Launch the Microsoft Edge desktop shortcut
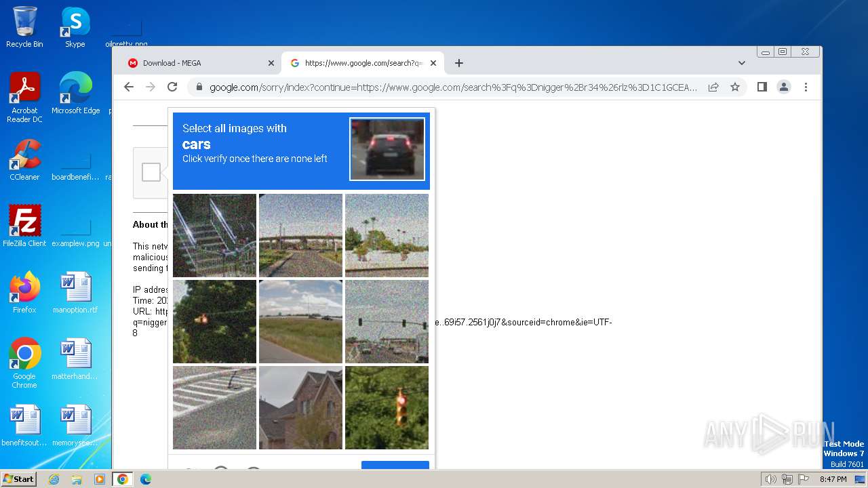 pyautogui.click(x=75, y=94)
